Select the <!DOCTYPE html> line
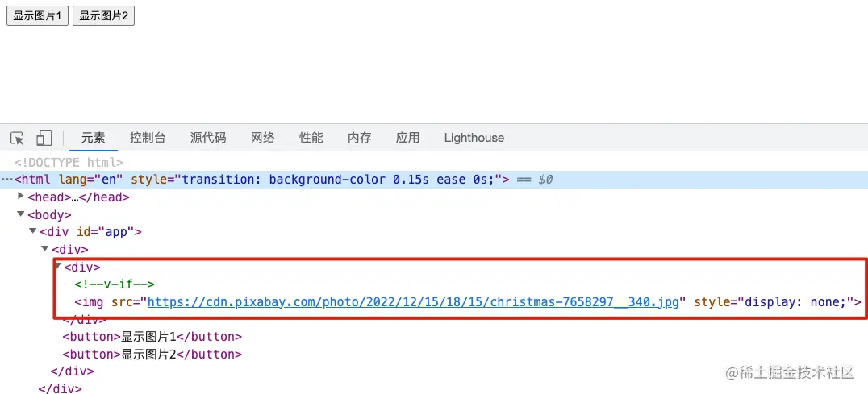Screen dimensions: 868x394 pos(69,163)
